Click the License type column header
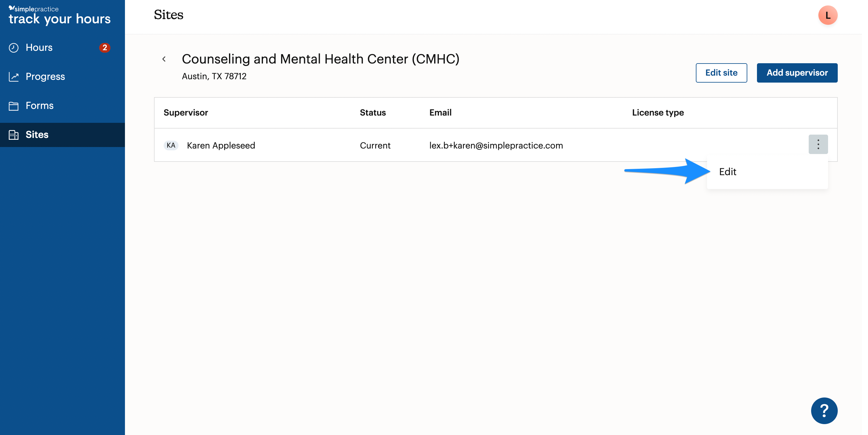Image resolution: width=868 pixels, height=435 pixels. coord(658,113)
